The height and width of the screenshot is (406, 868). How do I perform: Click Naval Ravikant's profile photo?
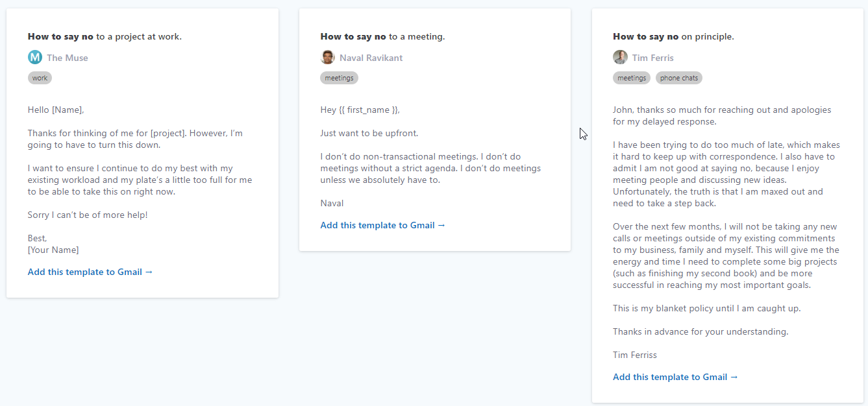[x=327, y=57]
